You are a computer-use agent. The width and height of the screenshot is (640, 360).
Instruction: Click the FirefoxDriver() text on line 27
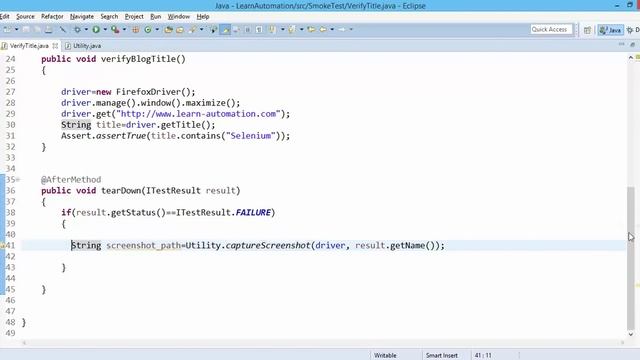tap(153, 92)
